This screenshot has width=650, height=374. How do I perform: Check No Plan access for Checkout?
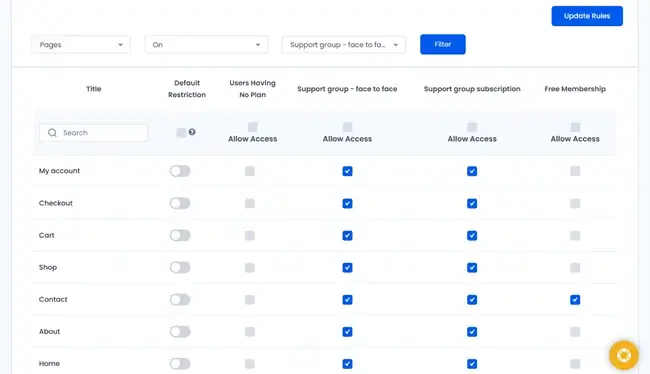[250, 204]
